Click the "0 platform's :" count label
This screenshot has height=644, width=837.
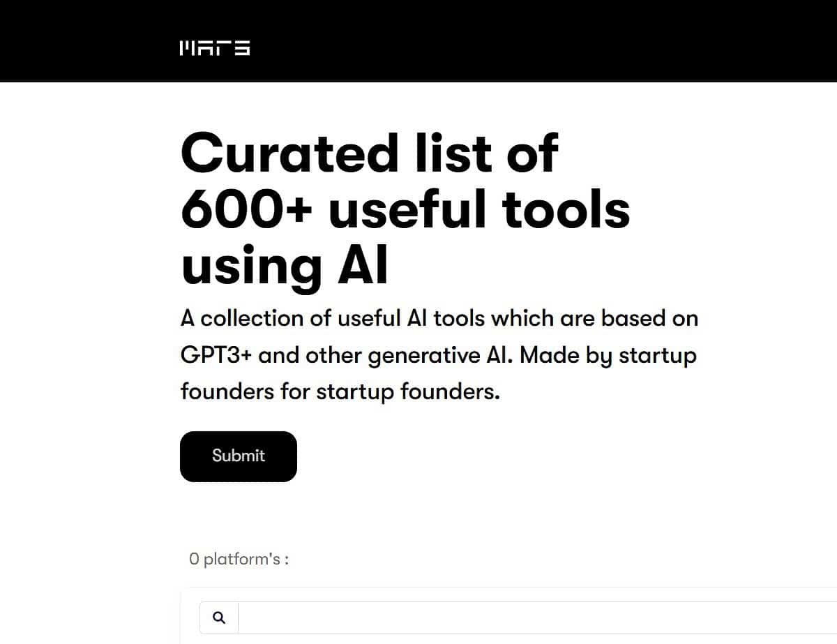(x=239, y=559)
